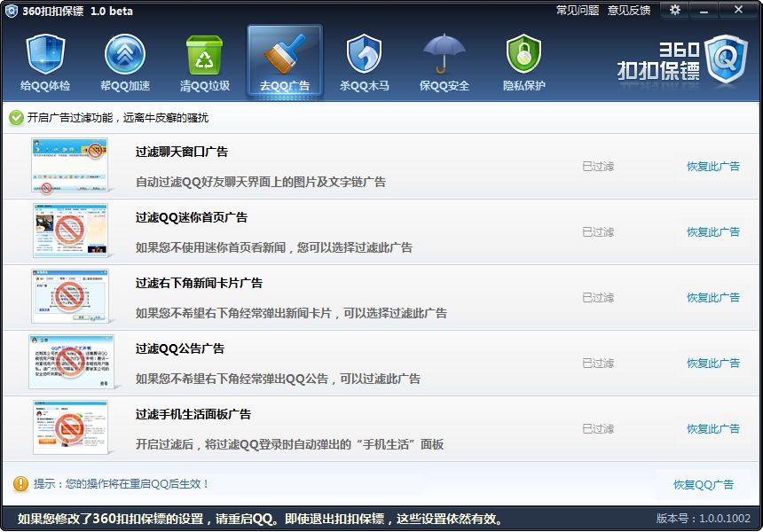Viewport: 763px width, 532px height.
Task: Click the green checkmark status icon
Action: point(16,118)
